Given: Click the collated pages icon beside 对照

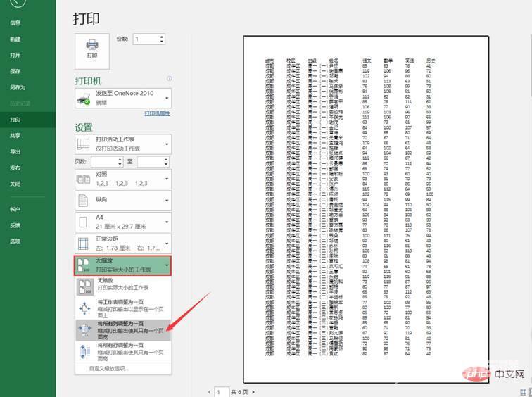Looking at the screenshot, I should pos(83,179).
